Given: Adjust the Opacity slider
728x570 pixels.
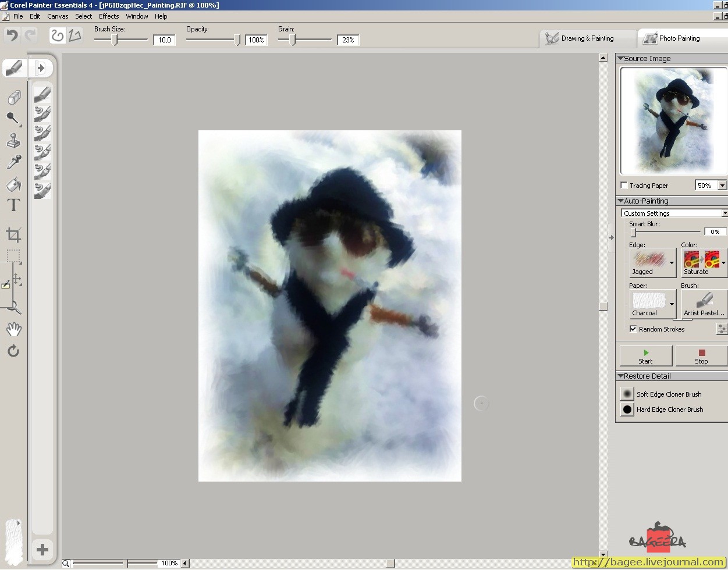Looking at the screenshot, I should pos(237,40).
